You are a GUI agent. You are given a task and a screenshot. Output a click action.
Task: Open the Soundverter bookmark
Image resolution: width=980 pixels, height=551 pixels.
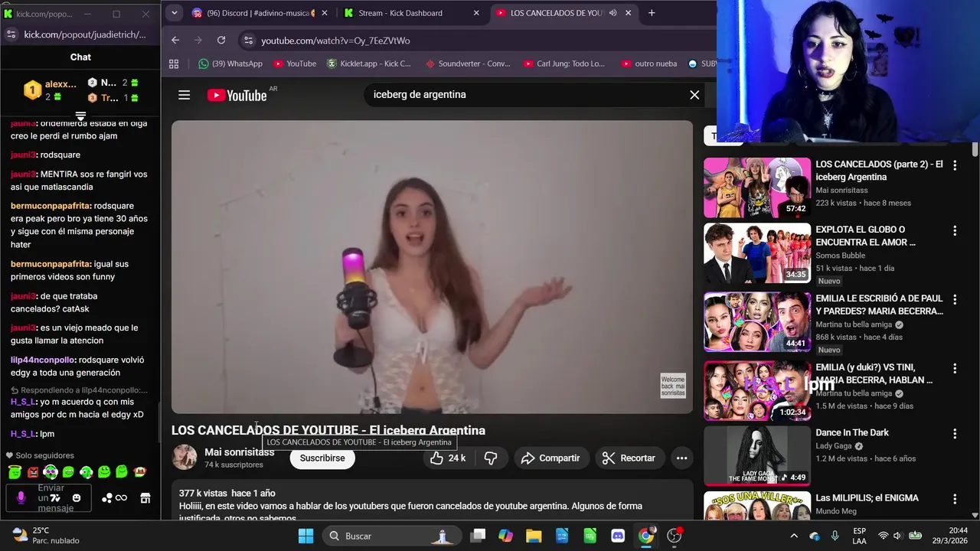coord(467,64)
